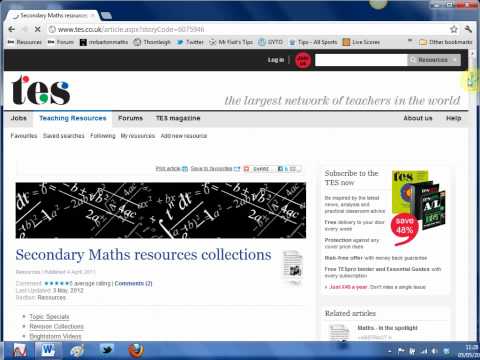Open the Resources search category dropdown
The height and width of the screenshot is (360, 480).
pyautogui.click(x=434, y=60)
